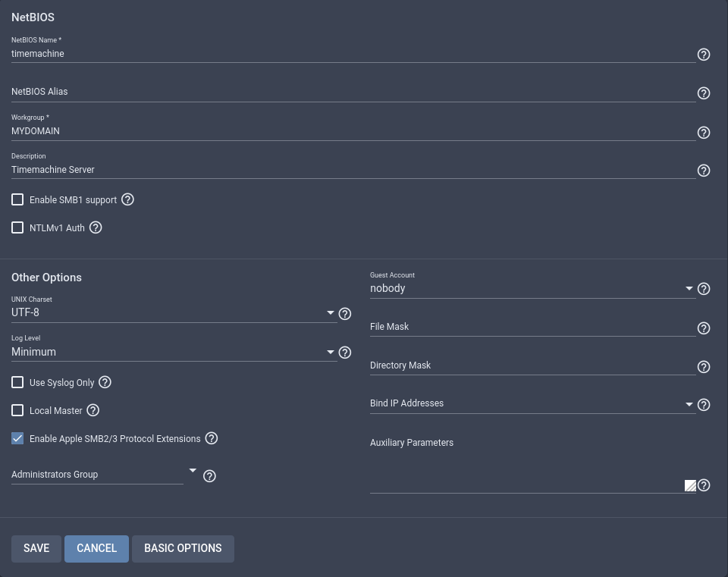
Task: Open help for UNIX Charset
Action: pyautogui.click(x=345, y=313)
